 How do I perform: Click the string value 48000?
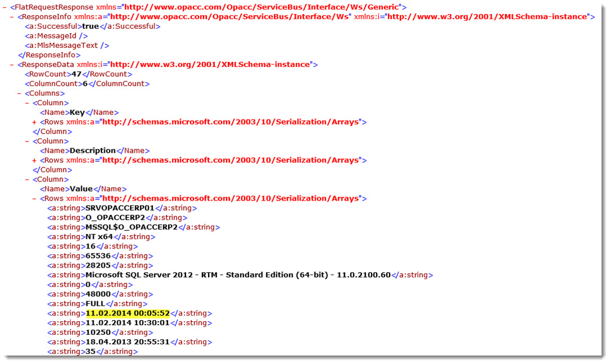[x=98, y=294]
